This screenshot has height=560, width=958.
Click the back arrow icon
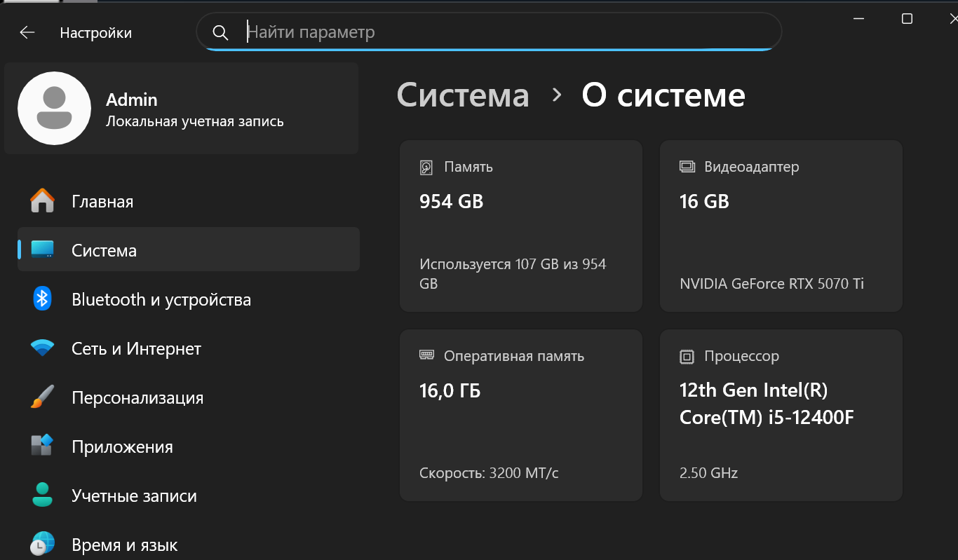coord(27,32)
